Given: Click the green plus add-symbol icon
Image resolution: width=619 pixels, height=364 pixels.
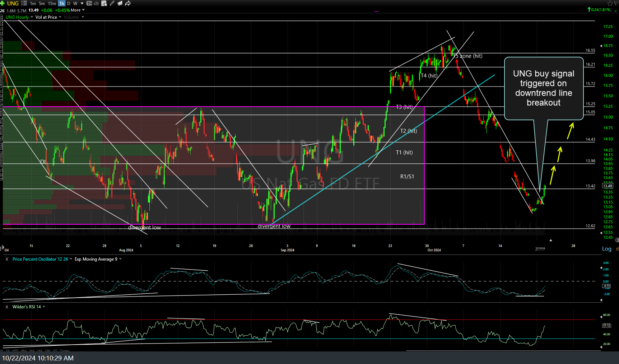Looking at the screenshot, I should pos(3,3).
